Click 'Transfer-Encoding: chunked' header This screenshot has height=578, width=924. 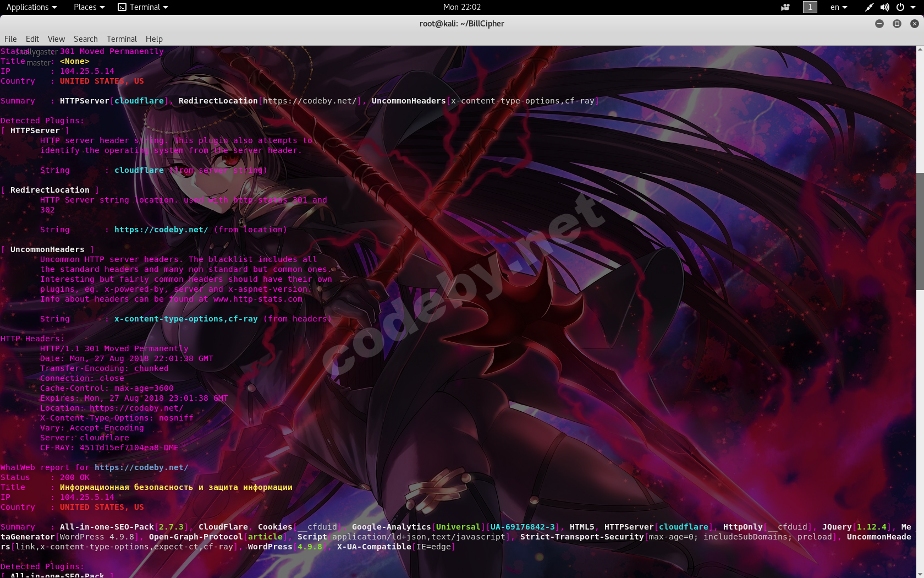tap(105, 368)
